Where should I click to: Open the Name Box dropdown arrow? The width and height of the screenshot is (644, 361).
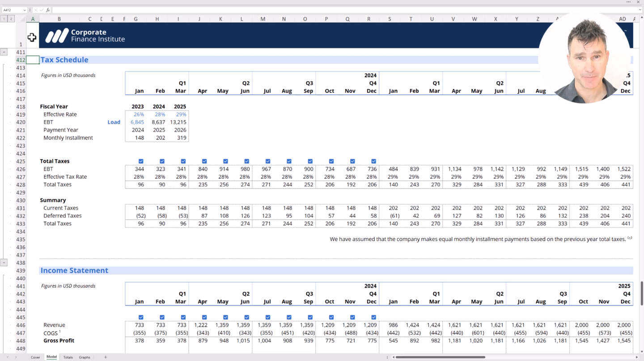(x=25, y=10)
